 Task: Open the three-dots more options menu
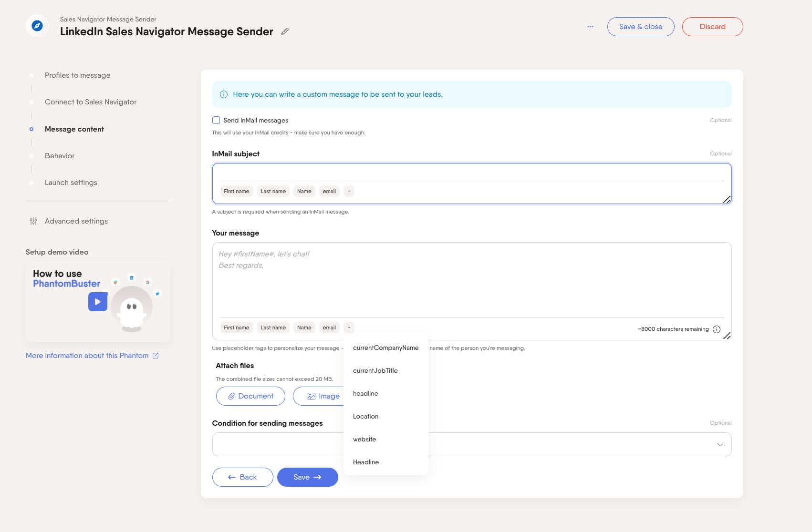[590, 27]
